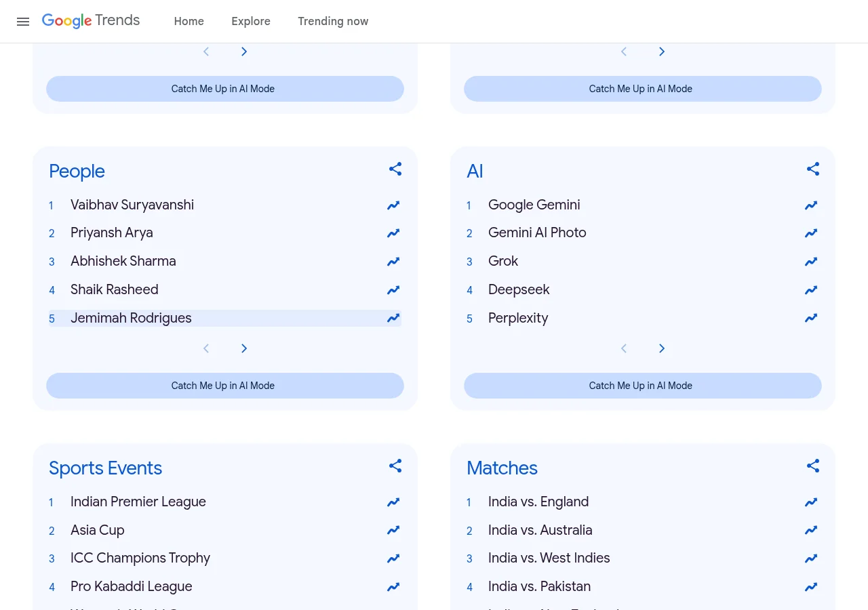Screen dimensions: 868x610
Task: Click trending icon for Gemini AI Photo
Action: pyautogui.click(x=811, y=233)
